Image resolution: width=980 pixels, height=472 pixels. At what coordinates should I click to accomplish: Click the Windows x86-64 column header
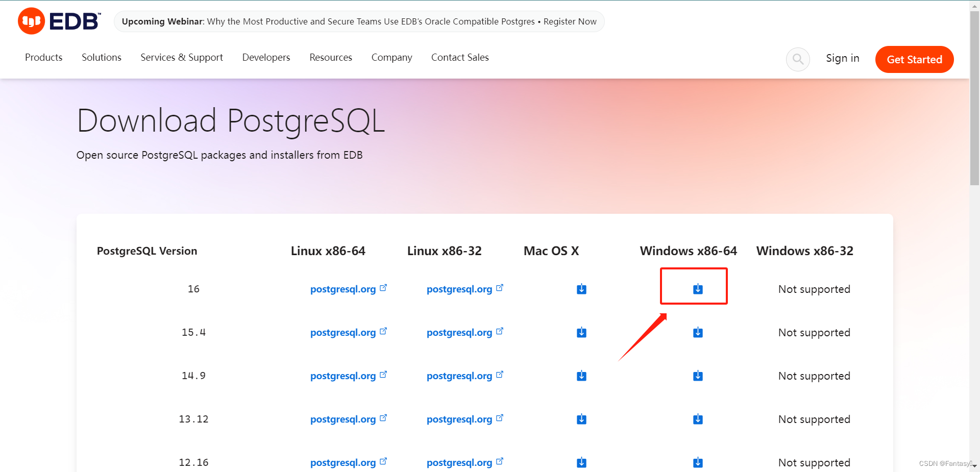click(x=689, y=251)
